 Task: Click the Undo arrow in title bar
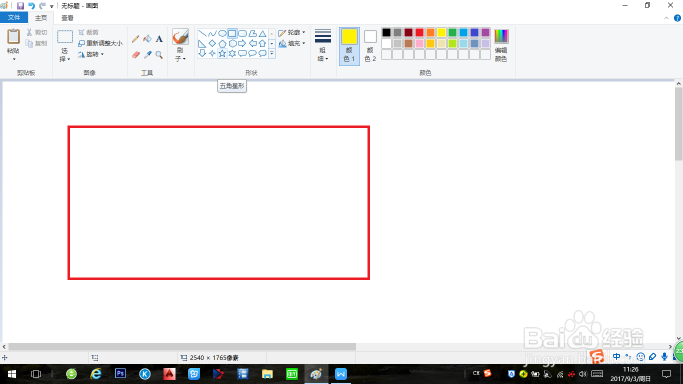coord(31,6)
